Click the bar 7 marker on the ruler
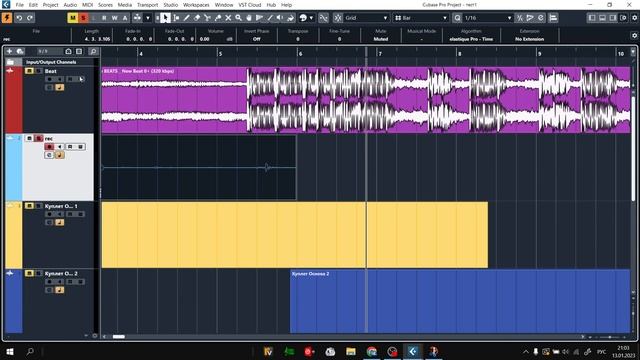 tap(380, 53)
